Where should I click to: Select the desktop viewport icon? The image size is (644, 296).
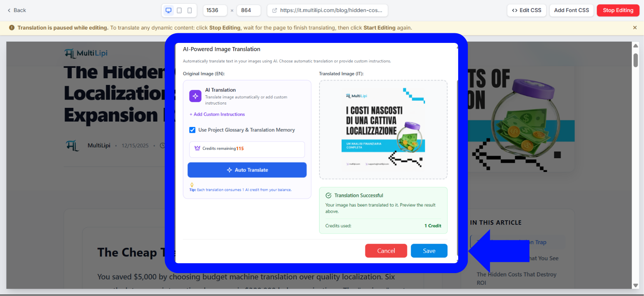(169, 10)
